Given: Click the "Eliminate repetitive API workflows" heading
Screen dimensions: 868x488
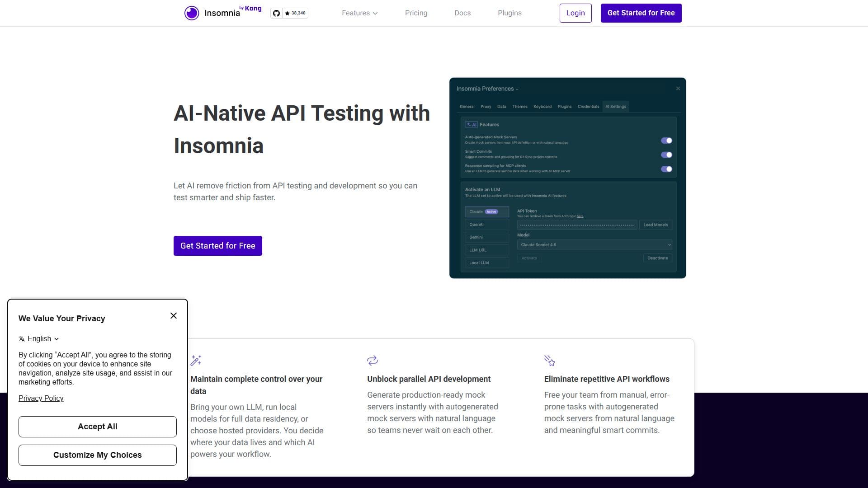Looking at the screenshot, I should click(x=607, y=379).
